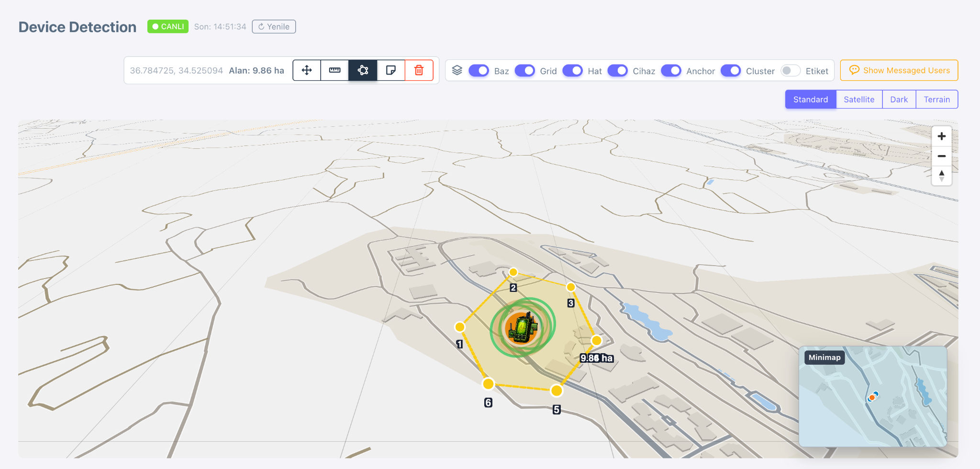
Task: Select the polygon area drawing tool
Action: pyautogui.click(x=363, y=70)
